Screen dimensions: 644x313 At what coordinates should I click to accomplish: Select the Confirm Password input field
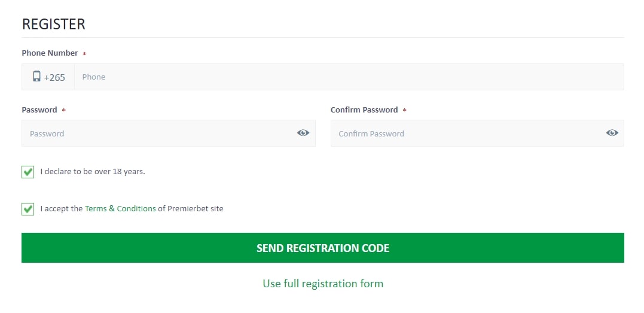pos(466,133)
